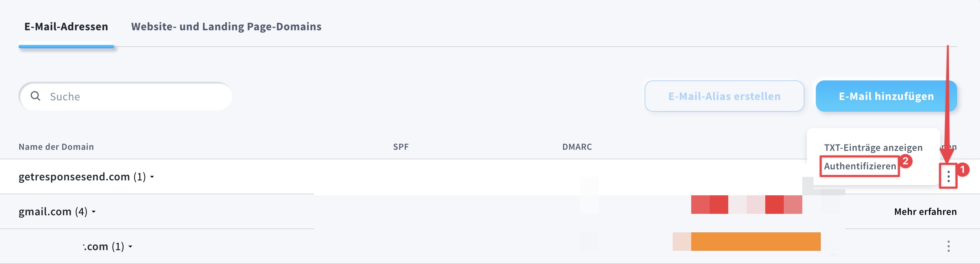Focus the Suche search field
The width and height of the screenshot is (980, 264).
click(137, 96)
